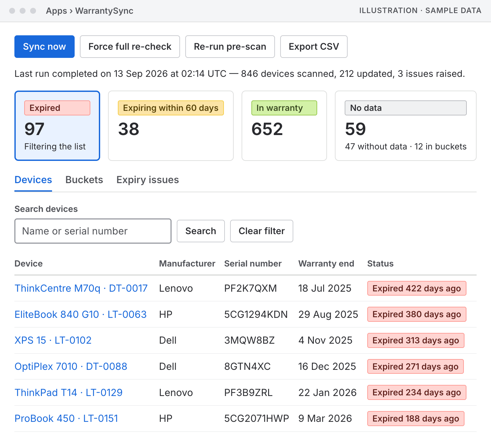Select serial number 8GTN4XC
Screen dimensions: 491x448
[247, 367]
